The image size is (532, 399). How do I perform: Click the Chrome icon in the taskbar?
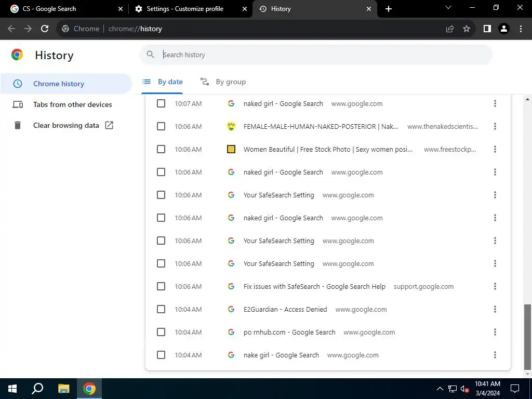89,389
